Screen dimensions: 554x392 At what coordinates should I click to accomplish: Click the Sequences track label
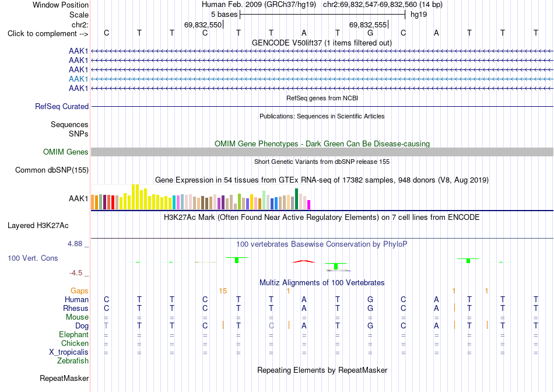tap(69, 124)
